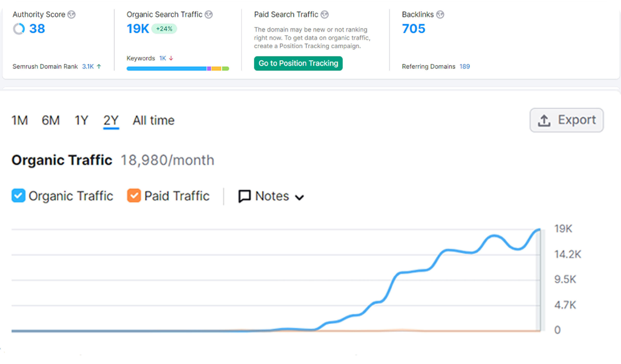Click the upload arrow icon in Export
This screenshot has width=621, height=364.
544,121
